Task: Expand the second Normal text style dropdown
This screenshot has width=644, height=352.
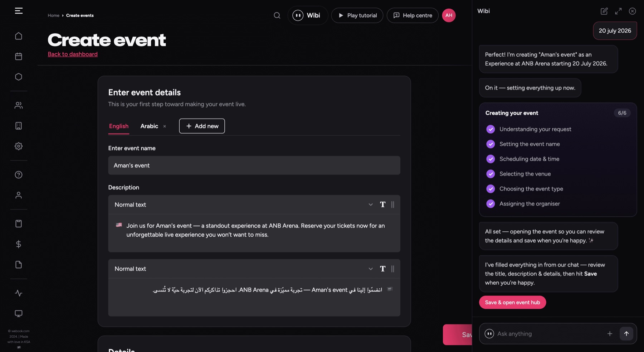Action: coord(371,269)
